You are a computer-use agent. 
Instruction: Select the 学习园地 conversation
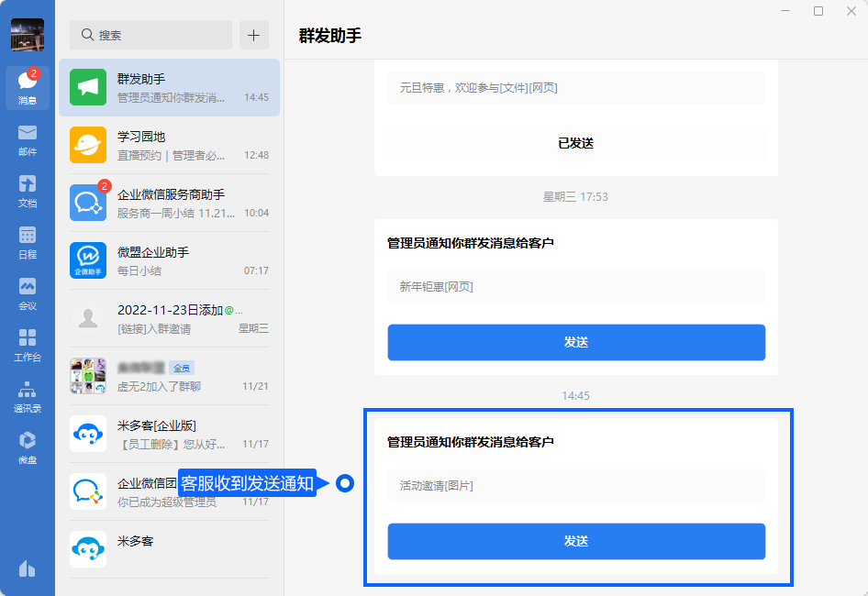click(170, 146)
